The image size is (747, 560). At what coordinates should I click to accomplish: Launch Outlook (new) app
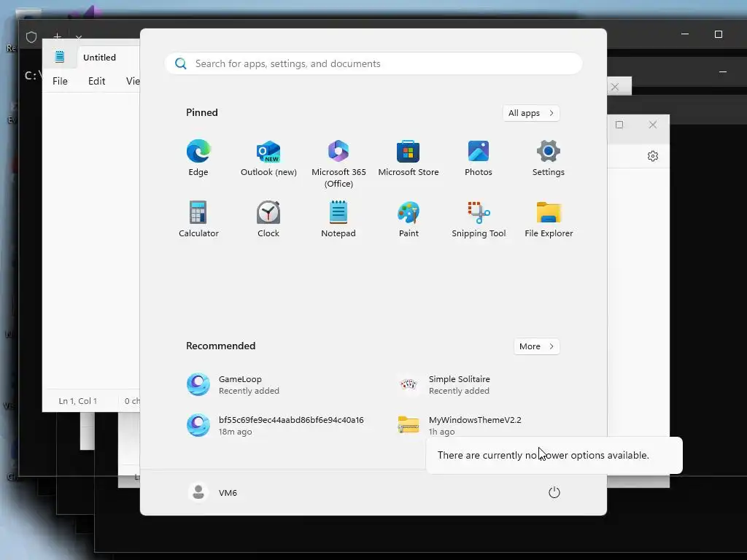[x=268, y=158]
